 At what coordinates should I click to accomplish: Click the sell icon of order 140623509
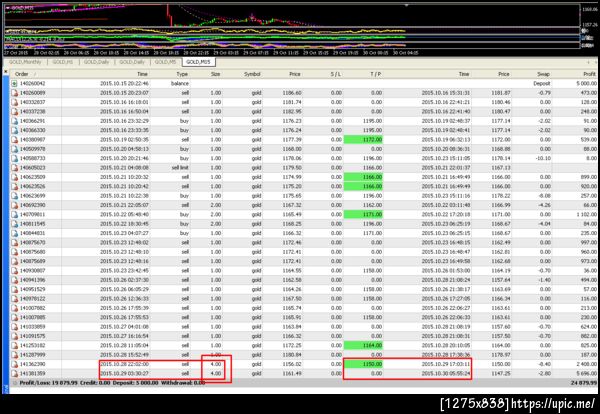15,177
